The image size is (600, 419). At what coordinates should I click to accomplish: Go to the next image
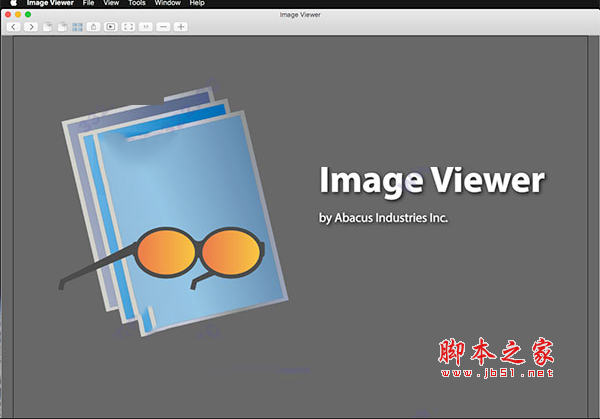tap(31, 27)
